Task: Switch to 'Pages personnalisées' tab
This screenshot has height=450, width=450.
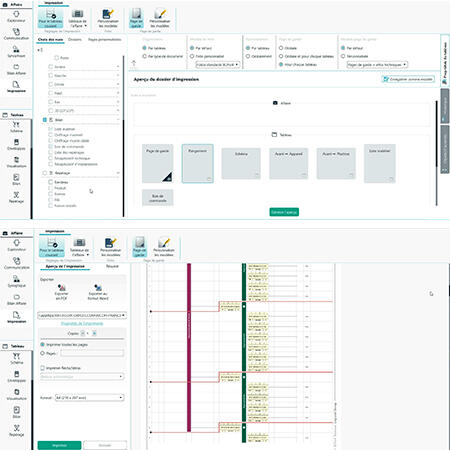Action: point(105,39)
